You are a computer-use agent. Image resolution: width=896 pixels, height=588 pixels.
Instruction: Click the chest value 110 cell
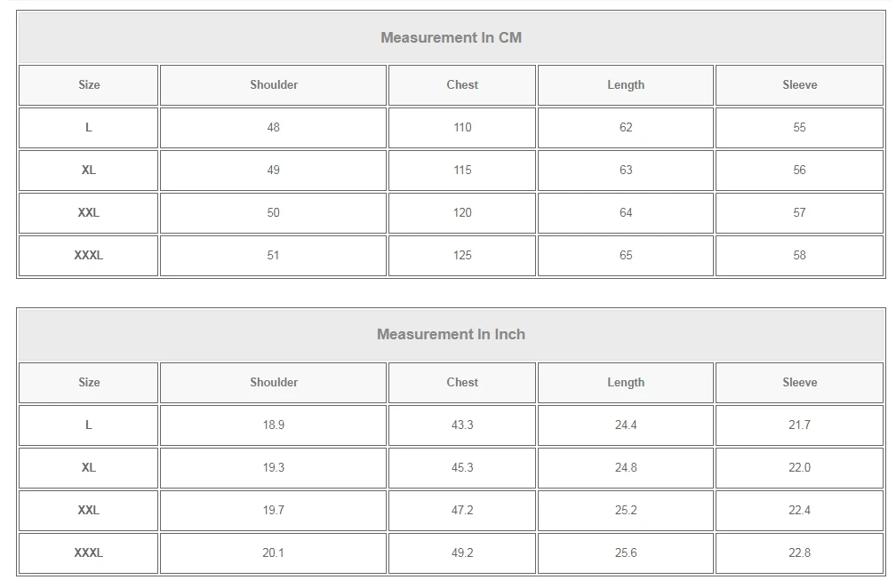(462, 127)
